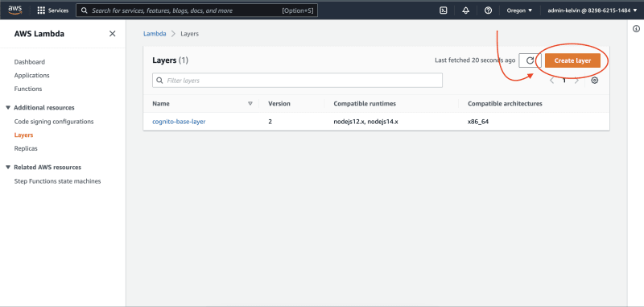The image size is (644, 307).
Task: Refresh the layers list
Action: point(530,60)
